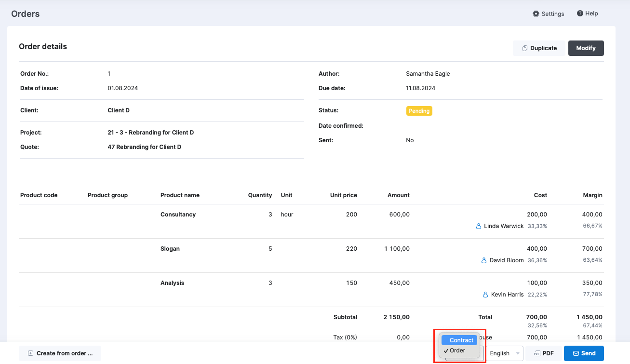The width and height of the screenshot is (630, 364).
Task: Select the Consultancy product name
Action: 178,215
